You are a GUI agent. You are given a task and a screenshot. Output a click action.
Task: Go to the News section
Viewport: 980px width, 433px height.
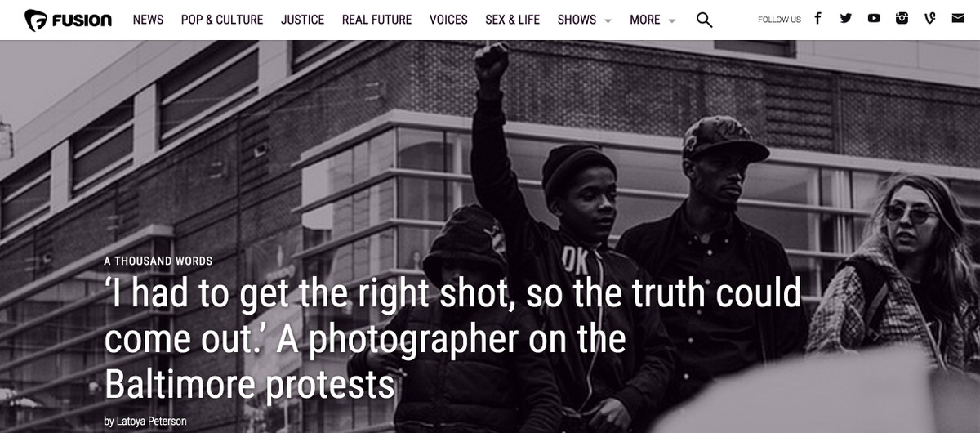148,20
